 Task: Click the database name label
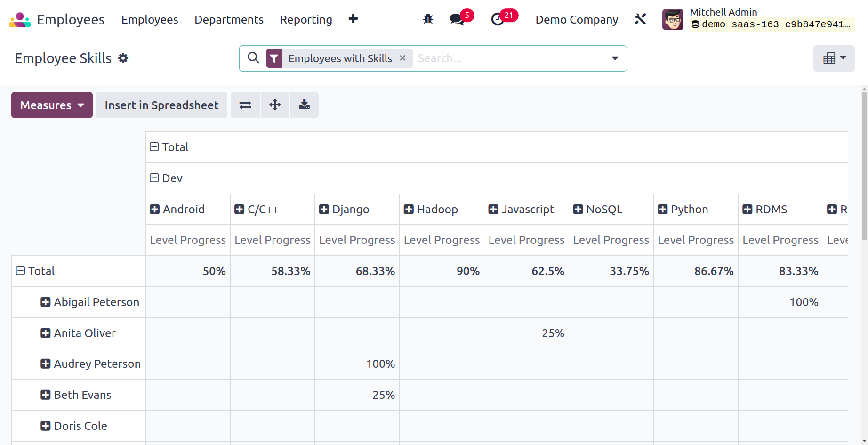pyautogui.click(x=772, y=24)
